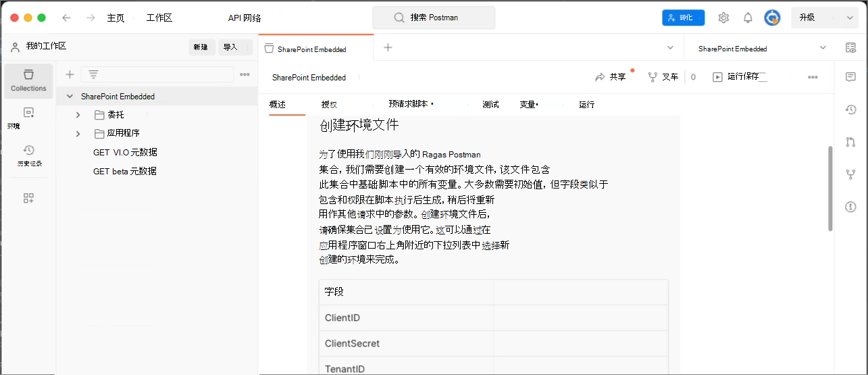Click the 字段 table header cell
The width and height of the screenshot is (868, 375).
pyautogui.click(x=406, y=292)
